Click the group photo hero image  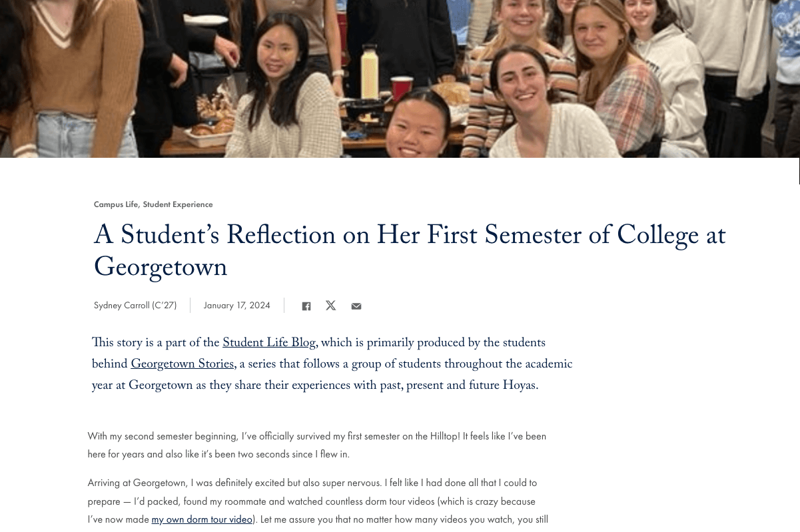(x=400, y=79)
